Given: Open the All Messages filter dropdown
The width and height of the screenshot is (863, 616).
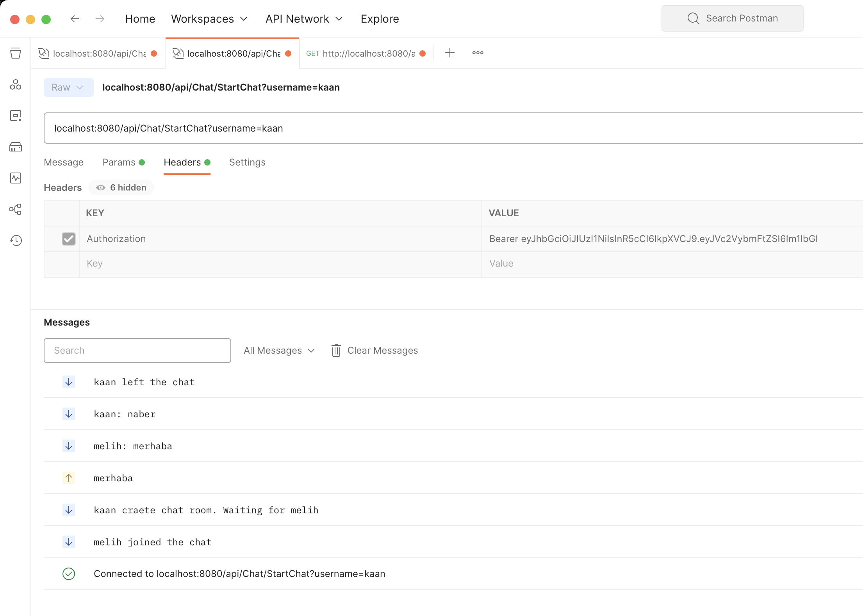Looking at the screenshot, I should [279, 351].
